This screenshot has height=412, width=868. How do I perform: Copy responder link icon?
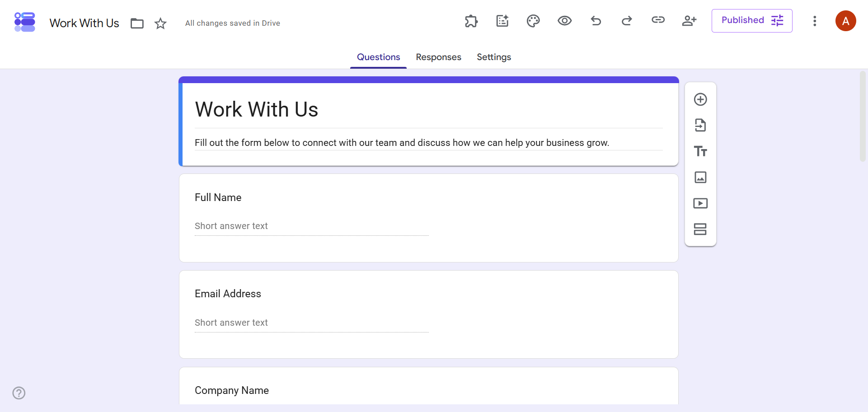click(x=658, y=20)
